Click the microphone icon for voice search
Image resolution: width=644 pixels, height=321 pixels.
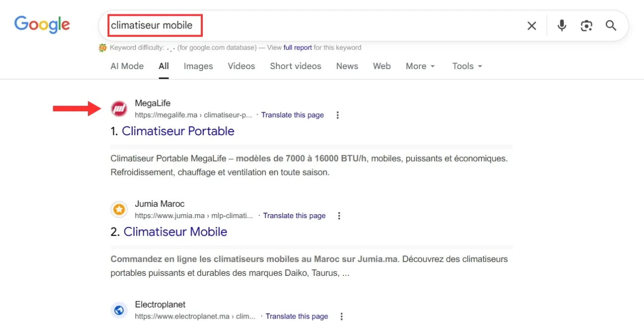(x=562, y=25)
